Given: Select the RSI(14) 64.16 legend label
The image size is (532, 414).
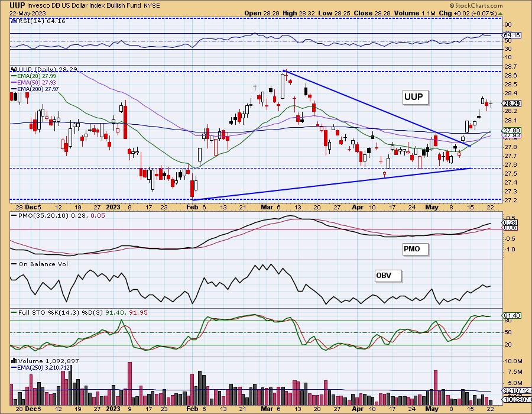Looking at the screenshot, I should [41, 21].
